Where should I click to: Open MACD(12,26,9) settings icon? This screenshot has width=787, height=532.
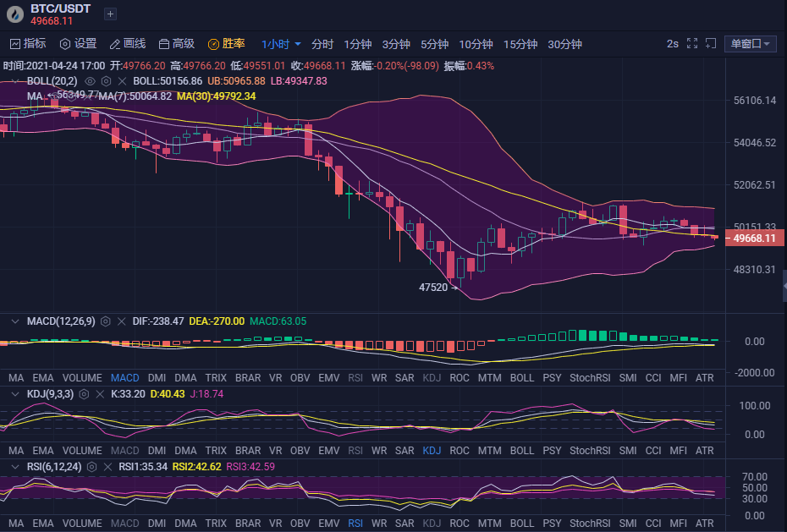pos(106,321)
